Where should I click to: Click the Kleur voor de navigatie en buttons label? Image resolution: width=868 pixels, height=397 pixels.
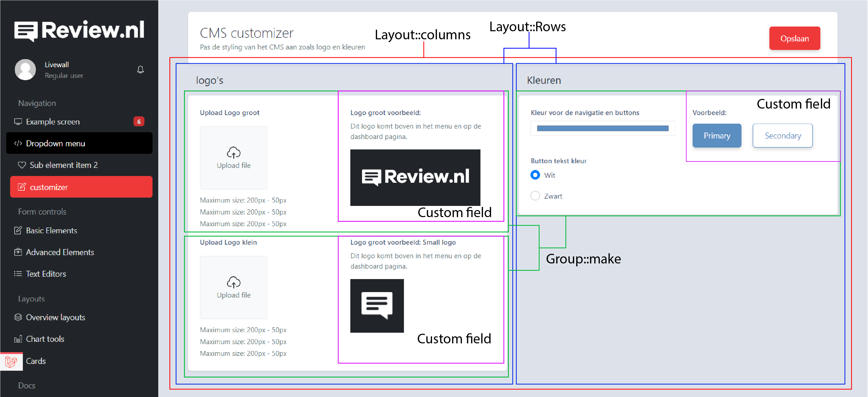pos(585,112)
